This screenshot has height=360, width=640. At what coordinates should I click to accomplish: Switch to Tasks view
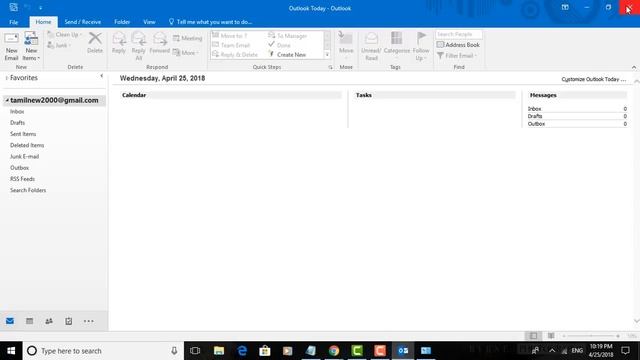[69, 321]
